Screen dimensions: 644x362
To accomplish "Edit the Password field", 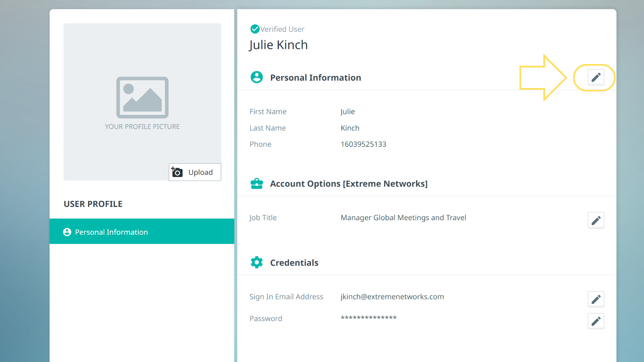I will (x=596, y=321).
